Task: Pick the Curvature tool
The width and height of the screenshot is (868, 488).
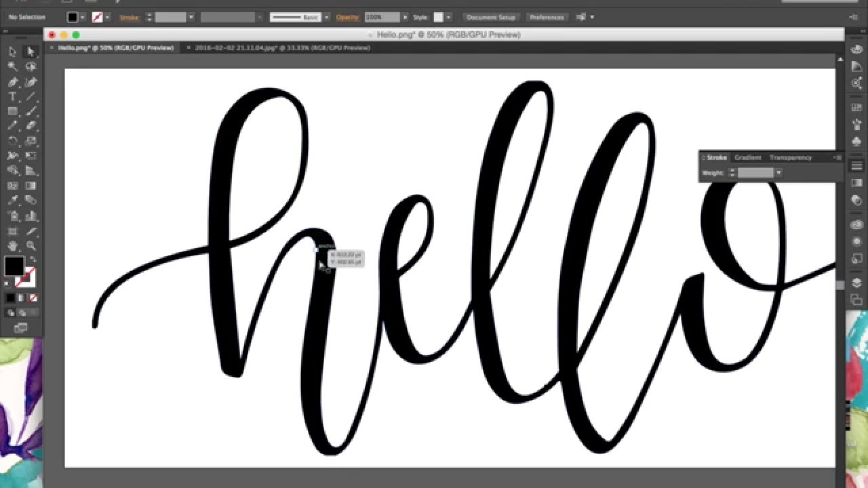Action: 31,81
